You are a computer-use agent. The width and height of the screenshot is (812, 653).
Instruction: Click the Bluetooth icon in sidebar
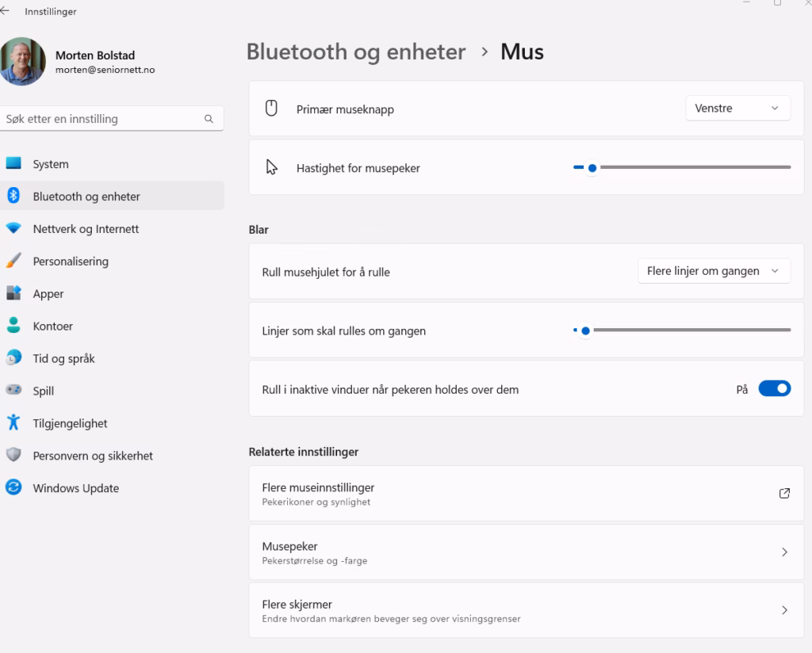(x=13, y=196)
